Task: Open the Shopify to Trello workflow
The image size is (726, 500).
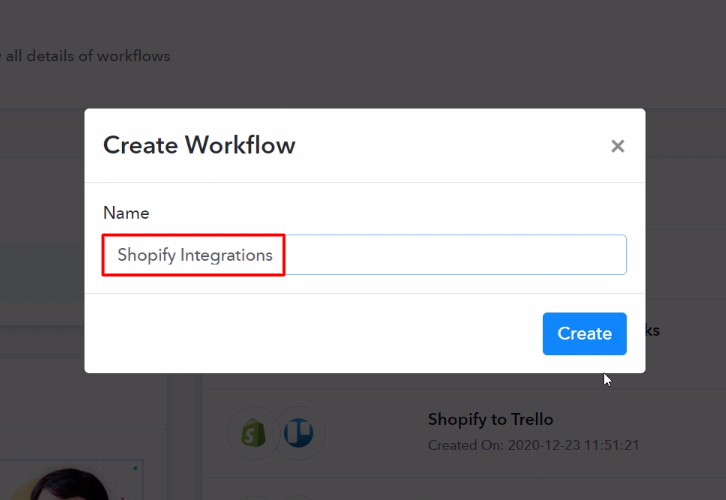Action: [490, 419]
